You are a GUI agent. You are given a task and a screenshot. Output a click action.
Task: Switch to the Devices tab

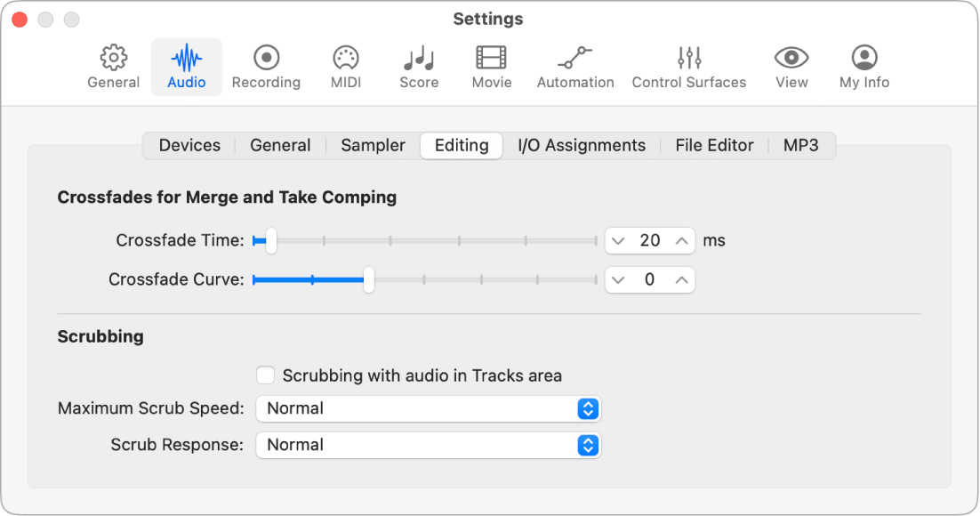click(189, 145)
